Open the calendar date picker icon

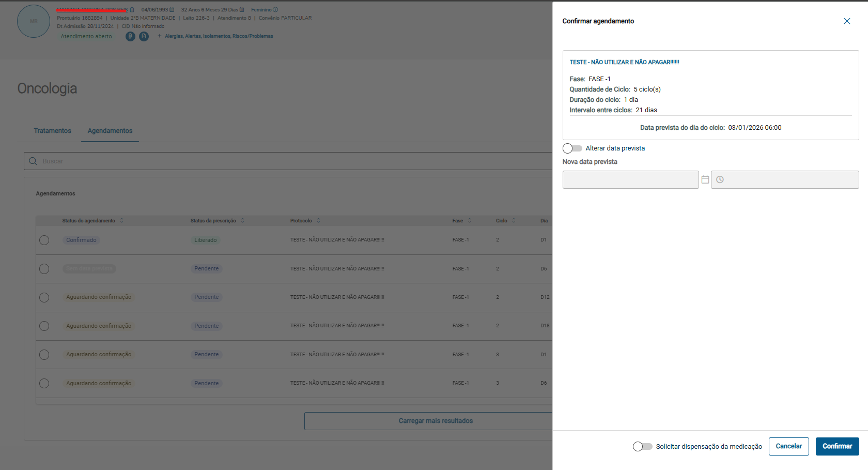coord(705,179)
